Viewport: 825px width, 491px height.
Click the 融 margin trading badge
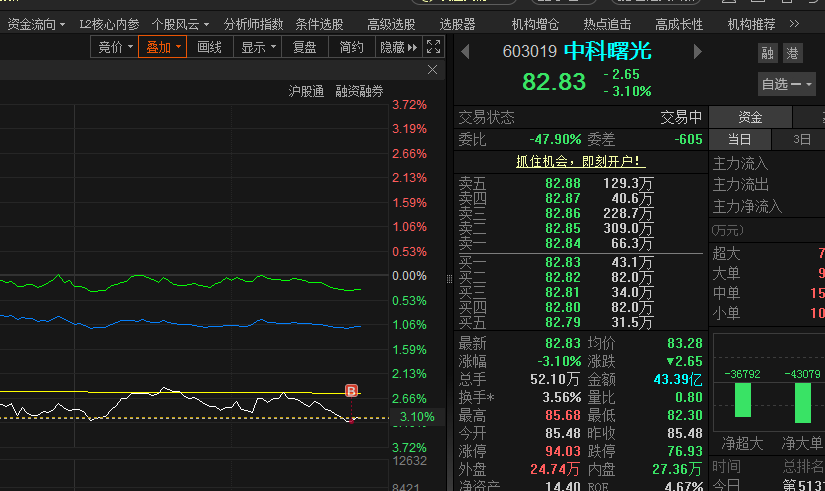pyautogui.click(x=767, y=53)
